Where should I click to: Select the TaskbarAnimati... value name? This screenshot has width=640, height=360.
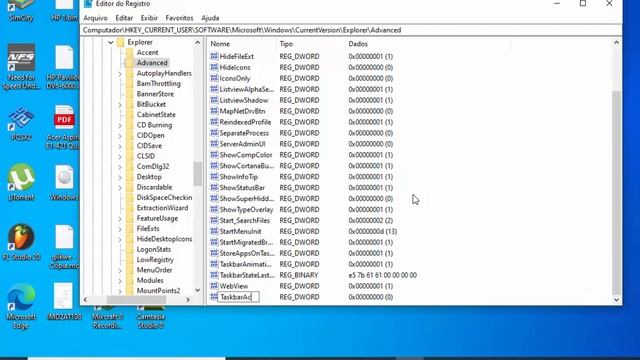tap(245, 264)
